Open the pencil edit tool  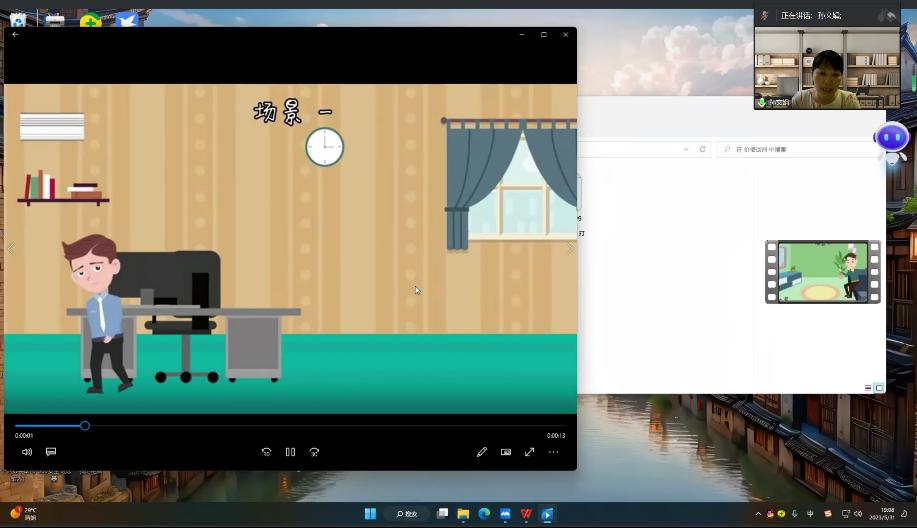[x=481, y=452]
